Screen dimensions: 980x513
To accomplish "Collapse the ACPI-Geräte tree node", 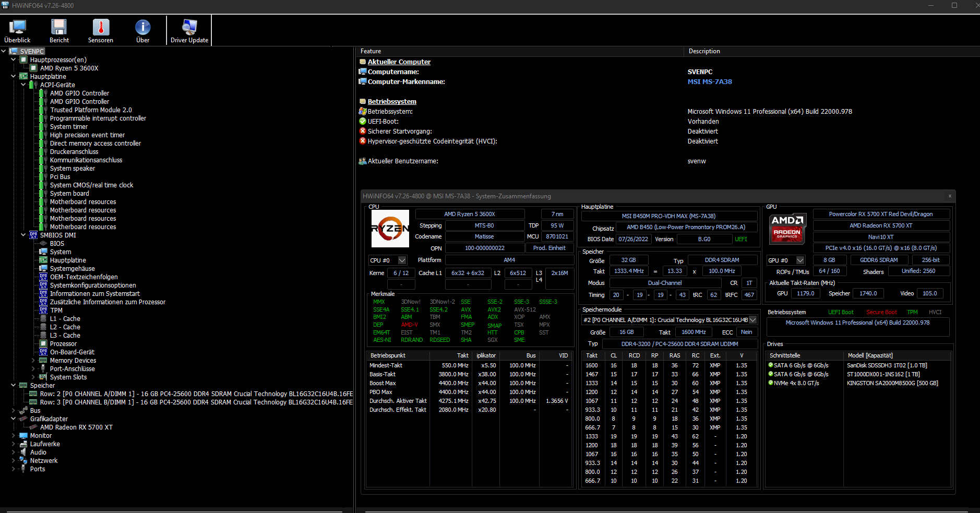I will point(23,85).
